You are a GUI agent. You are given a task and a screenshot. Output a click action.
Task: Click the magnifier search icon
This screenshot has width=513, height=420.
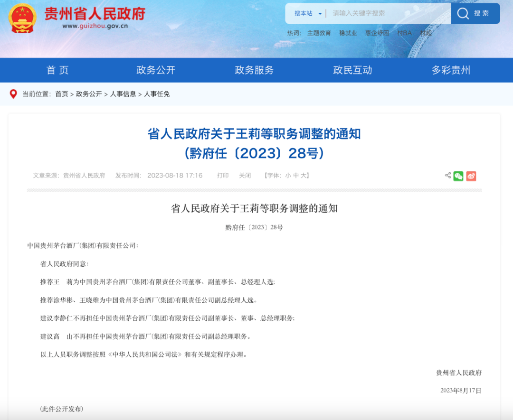click(463, 13)
